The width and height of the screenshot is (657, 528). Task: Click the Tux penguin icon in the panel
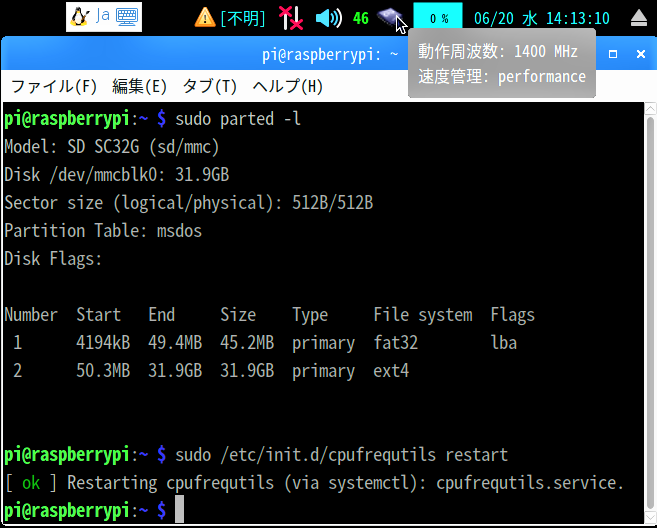80,17
